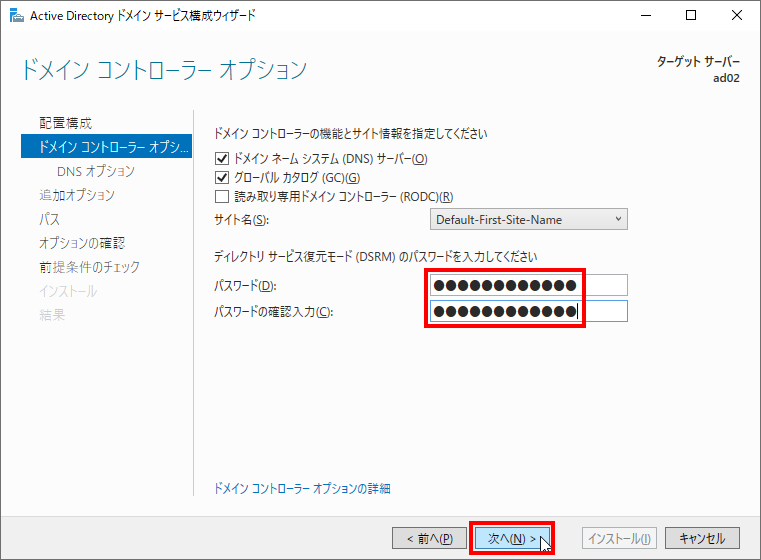761x560 pixels.
Task: Select 配置構成 in the left navigation
Action: 66,123
